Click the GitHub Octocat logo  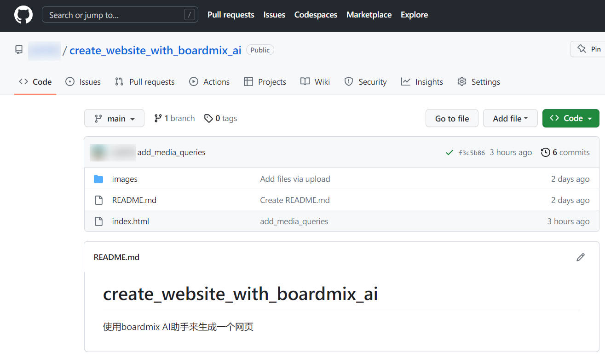[23, 15]
